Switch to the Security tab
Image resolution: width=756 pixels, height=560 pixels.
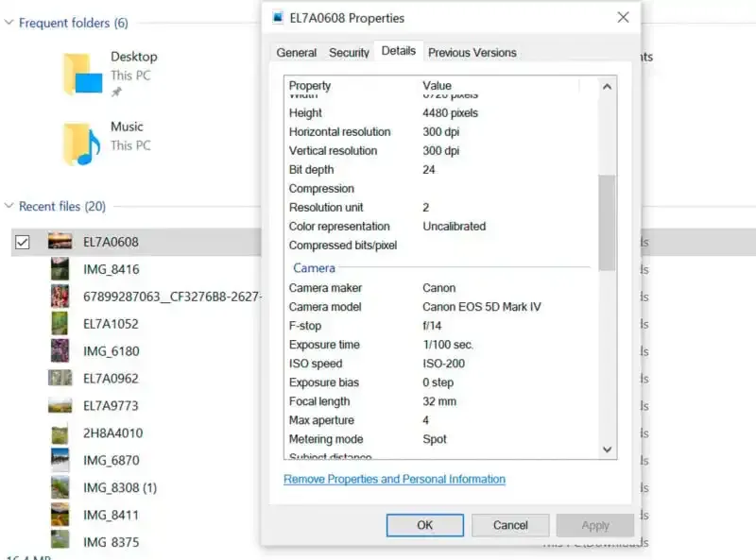(x=349, y=53)
